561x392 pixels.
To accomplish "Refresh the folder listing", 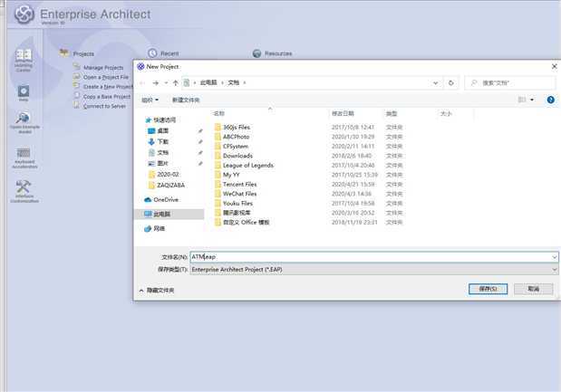I will pos(450,83).
